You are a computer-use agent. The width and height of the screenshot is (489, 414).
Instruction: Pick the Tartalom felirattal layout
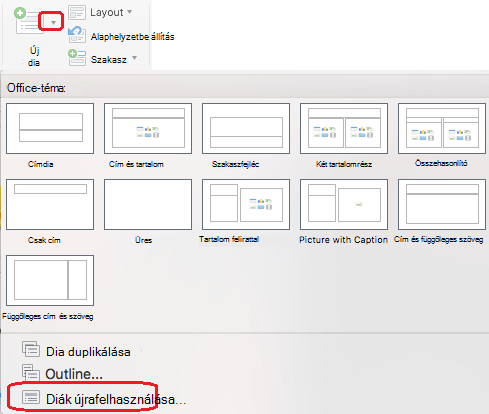pyautogui.click(x=246, y=204)
